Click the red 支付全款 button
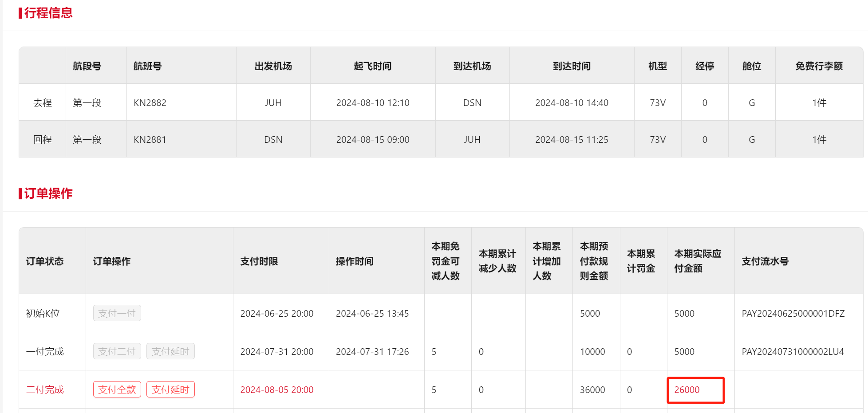 click(x=117, y=389)
